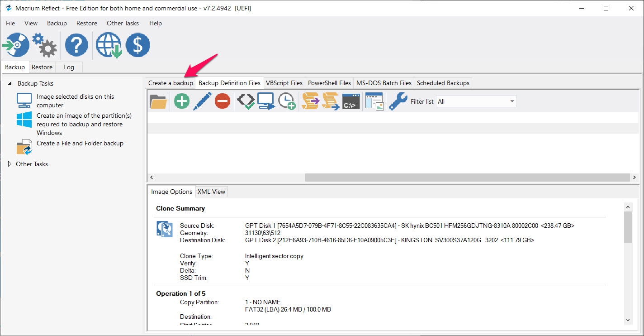
Task: Select the Image Options tab
Action: tap(172, 192)
